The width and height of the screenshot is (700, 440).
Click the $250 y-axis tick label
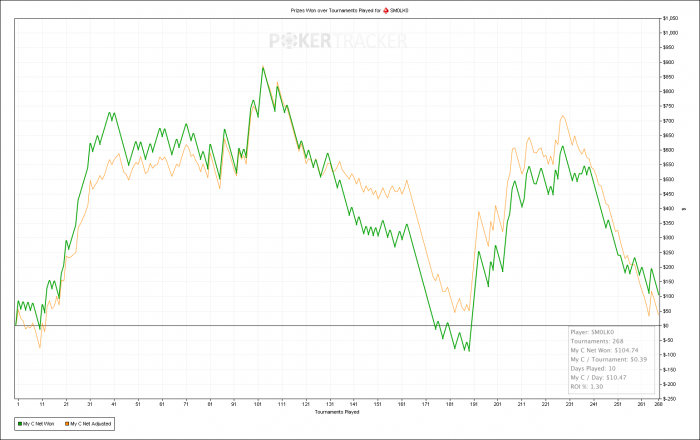click(668, 253)
